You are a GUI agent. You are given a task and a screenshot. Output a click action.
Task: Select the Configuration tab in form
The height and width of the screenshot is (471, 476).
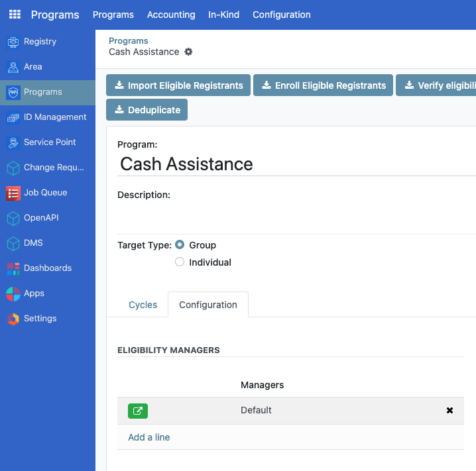click(208, 305)
